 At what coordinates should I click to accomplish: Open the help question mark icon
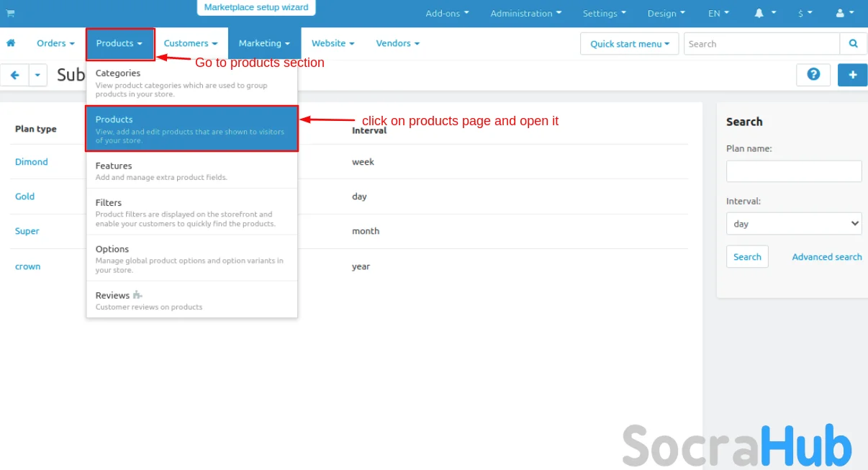point(813,75)
